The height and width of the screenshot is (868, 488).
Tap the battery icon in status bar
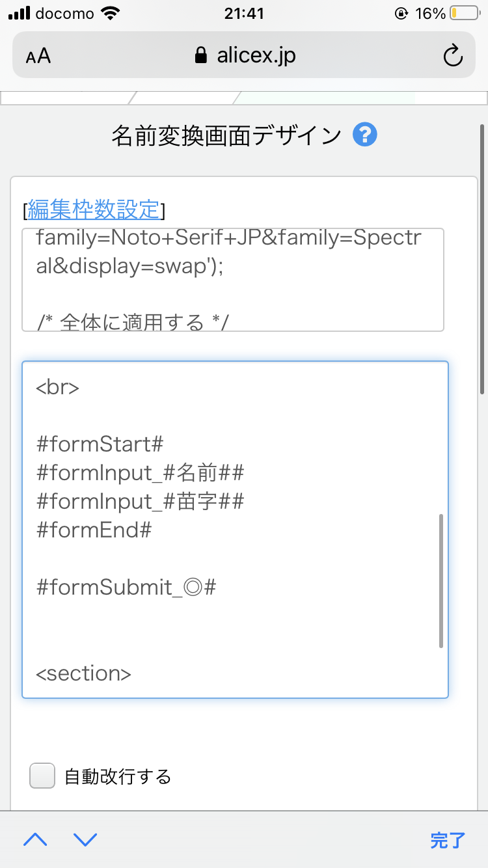pyautogui.click(x=463, y=13)
